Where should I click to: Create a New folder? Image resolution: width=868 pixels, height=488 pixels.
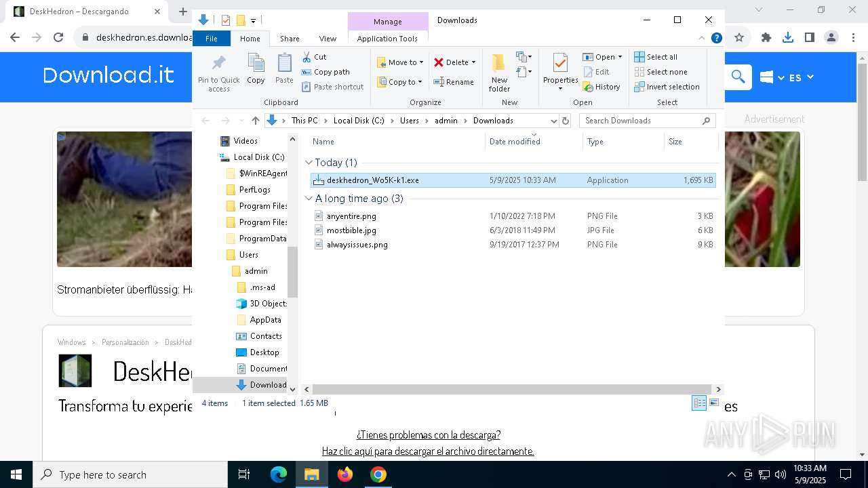pyautogui.click(x=499, y=73)
